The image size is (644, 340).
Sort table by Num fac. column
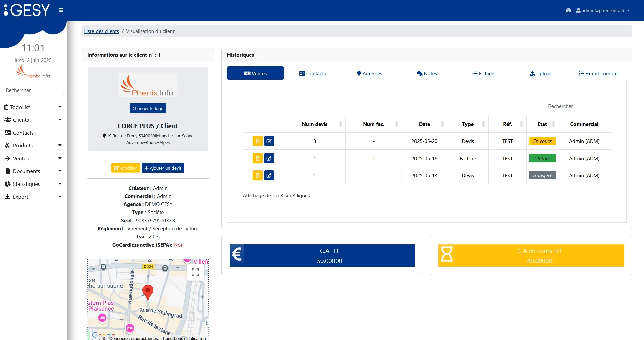pos(374,124)
